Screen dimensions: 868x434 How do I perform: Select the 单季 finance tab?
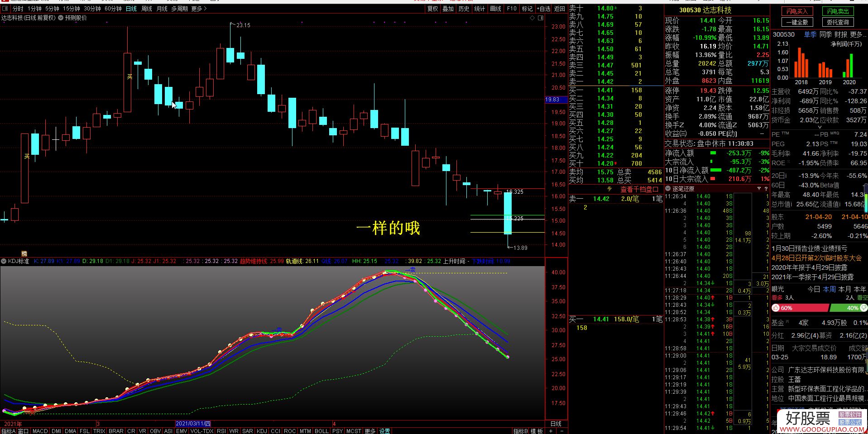click(810, 34)
